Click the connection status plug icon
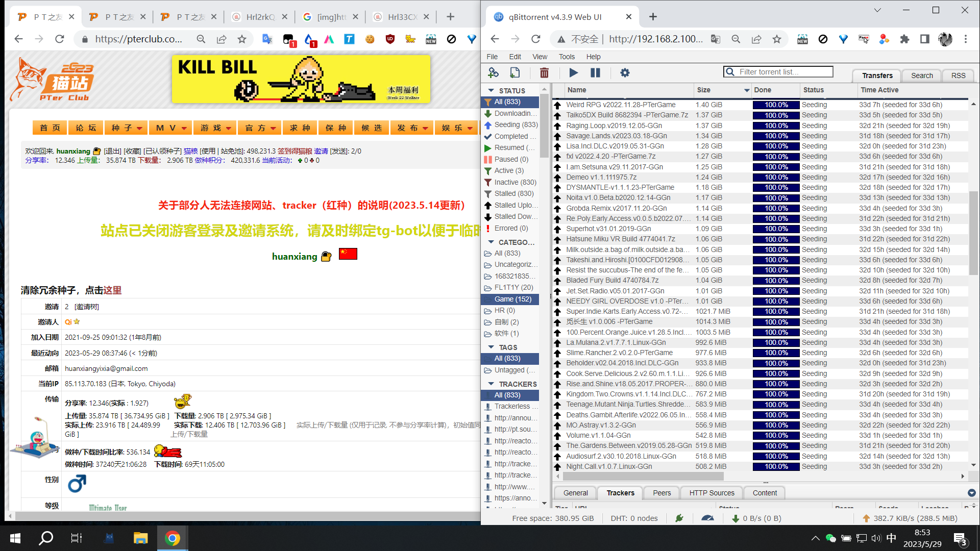980x551 pixels. pos(679,518)
